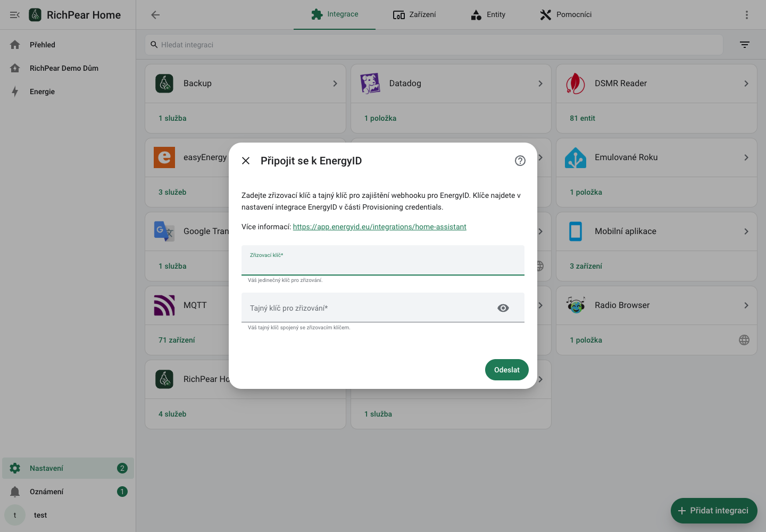Click Přidat integraci button
Image resolution: width=766 pixels, height=532 pixels.
point(714,511)
